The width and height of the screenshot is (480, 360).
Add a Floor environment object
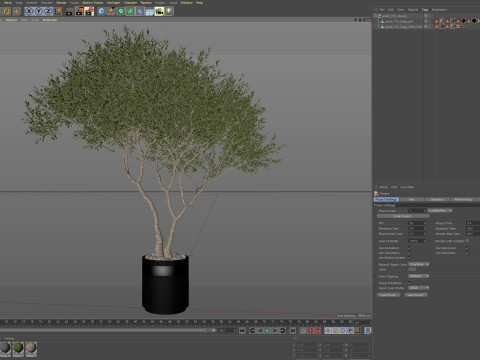pos(150,11)
